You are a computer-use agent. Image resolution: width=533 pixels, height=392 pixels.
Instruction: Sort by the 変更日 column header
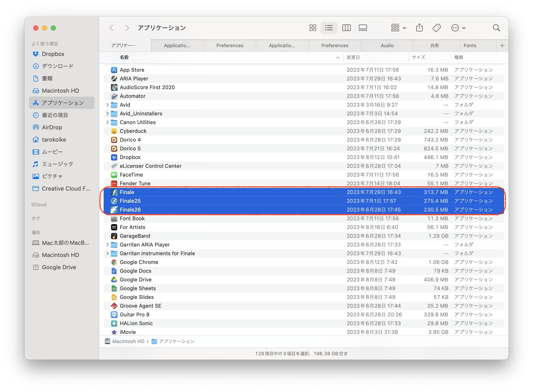pos(376,57)
